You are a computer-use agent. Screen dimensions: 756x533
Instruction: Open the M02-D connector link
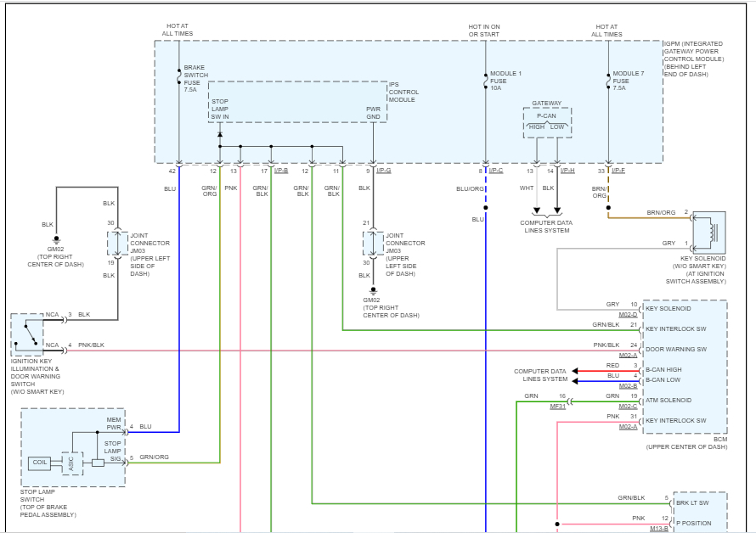628,314
